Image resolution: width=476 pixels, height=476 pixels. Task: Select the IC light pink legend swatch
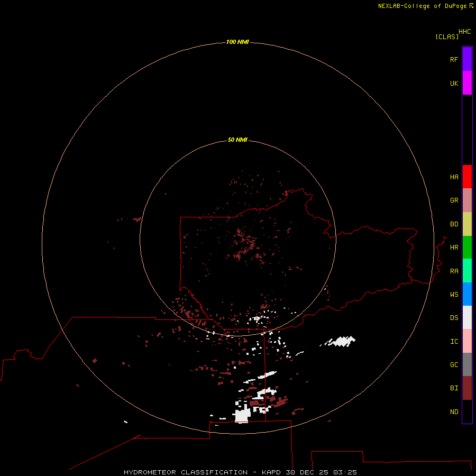[467, 341]
